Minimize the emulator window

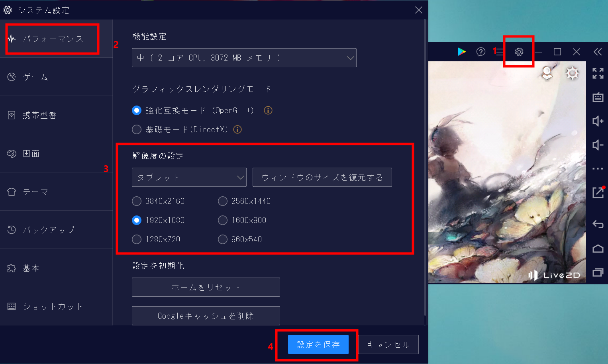coord(538,52)
